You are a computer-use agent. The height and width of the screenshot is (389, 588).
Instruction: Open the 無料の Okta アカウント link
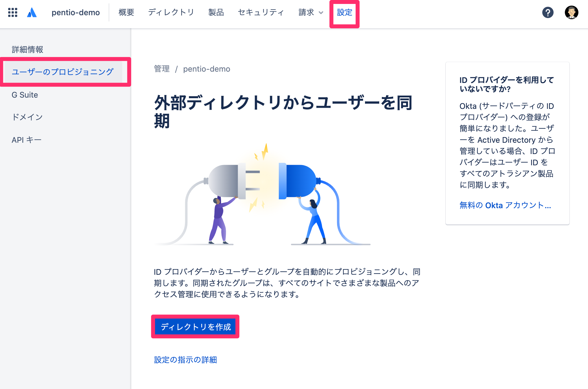(x=505, y=205)
